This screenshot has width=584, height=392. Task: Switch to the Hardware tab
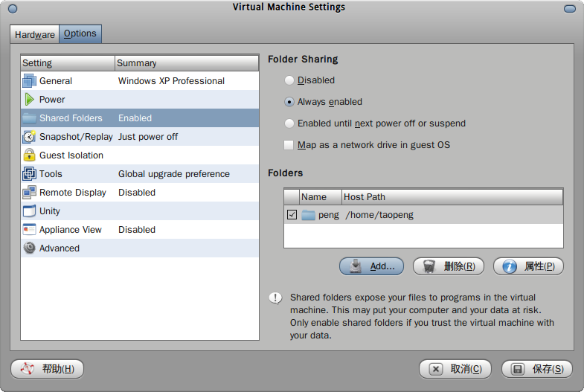pyautogui.click(x=35, y=34)
